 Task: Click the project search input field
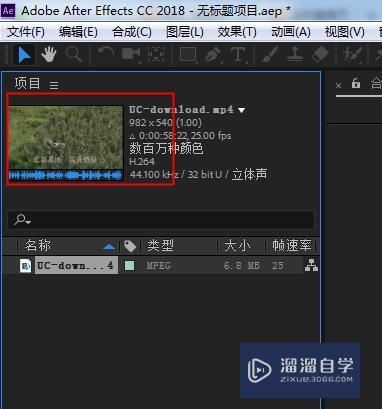coord(161,220)
